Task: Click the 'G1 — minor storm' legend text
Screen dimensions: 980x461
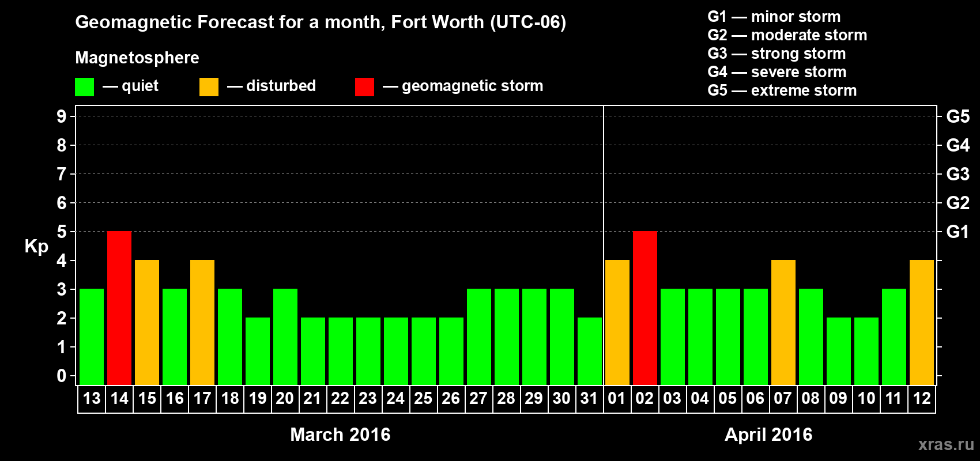Action: point(774,17)
